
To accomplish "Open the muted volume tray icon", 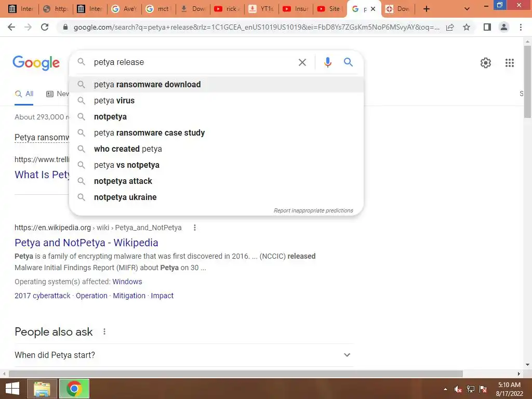I will [x=458, y=389].
